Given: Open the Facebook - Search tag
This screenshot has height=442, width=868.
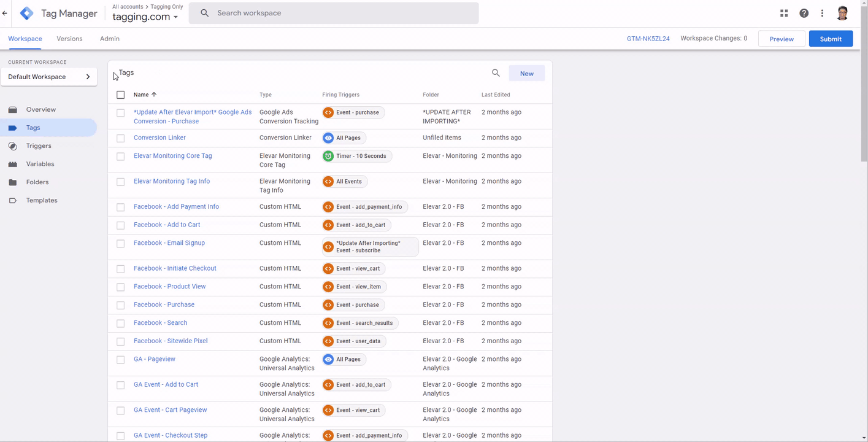Looking at the screenshot, I should pos(161,323).
